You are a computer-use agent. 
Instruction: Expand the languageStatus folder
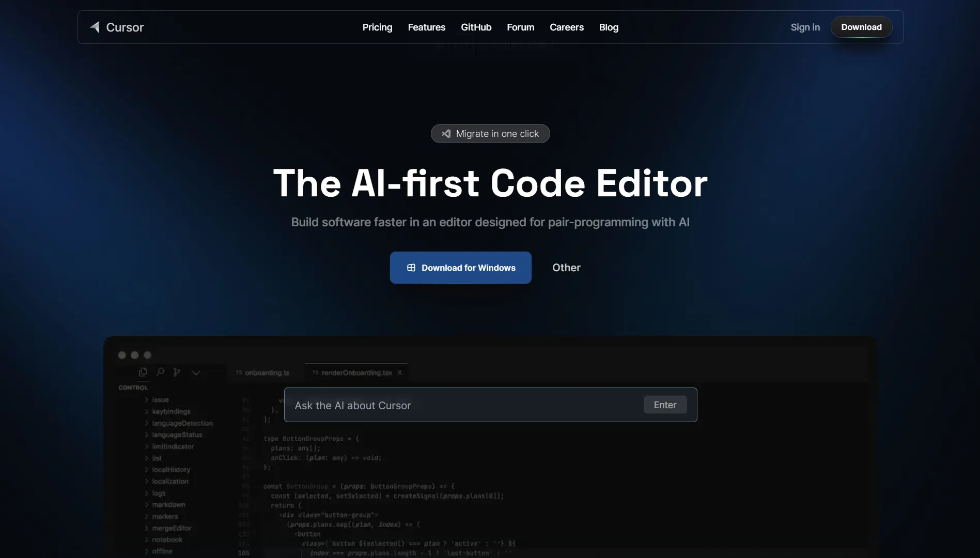[x=173, y=435]
